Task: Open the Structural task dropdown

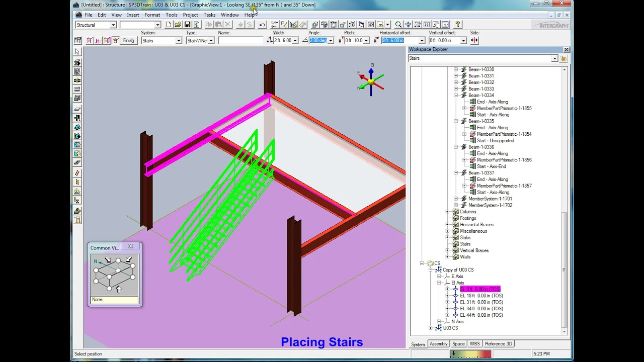Action: coord(113,25)
